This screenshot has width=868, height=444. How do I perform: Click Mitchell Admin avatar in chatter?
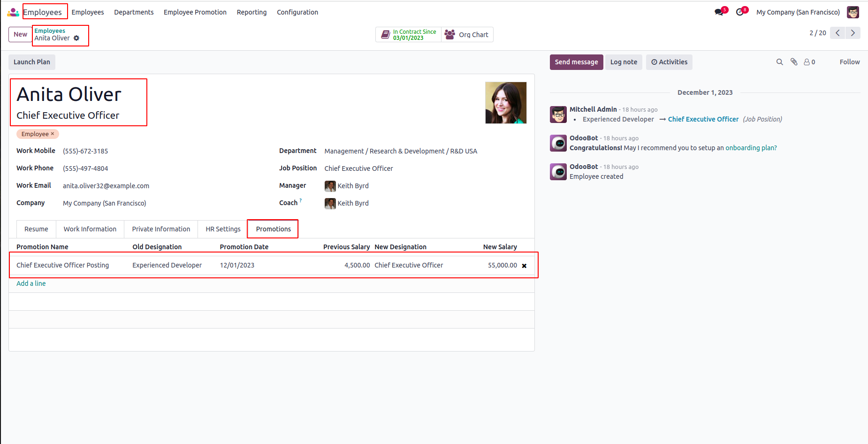coord(558,114)
